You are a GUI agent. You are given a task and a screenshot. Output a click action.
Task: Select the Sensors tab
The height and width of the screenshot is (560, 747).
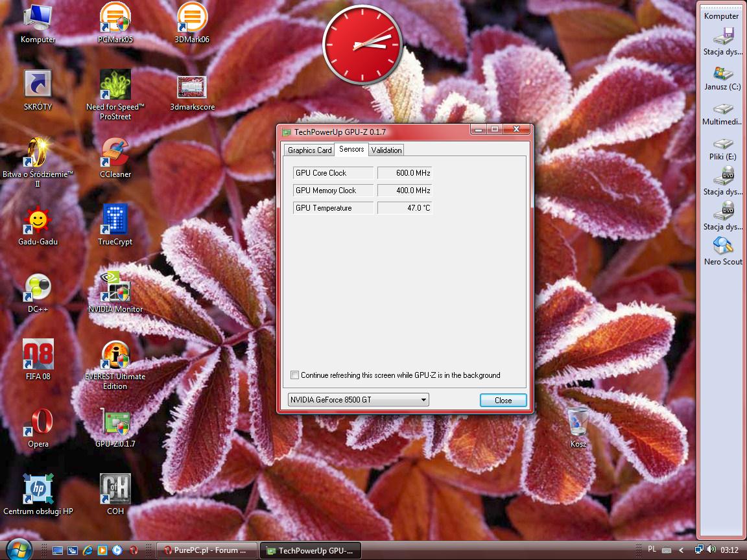[351, 149]
